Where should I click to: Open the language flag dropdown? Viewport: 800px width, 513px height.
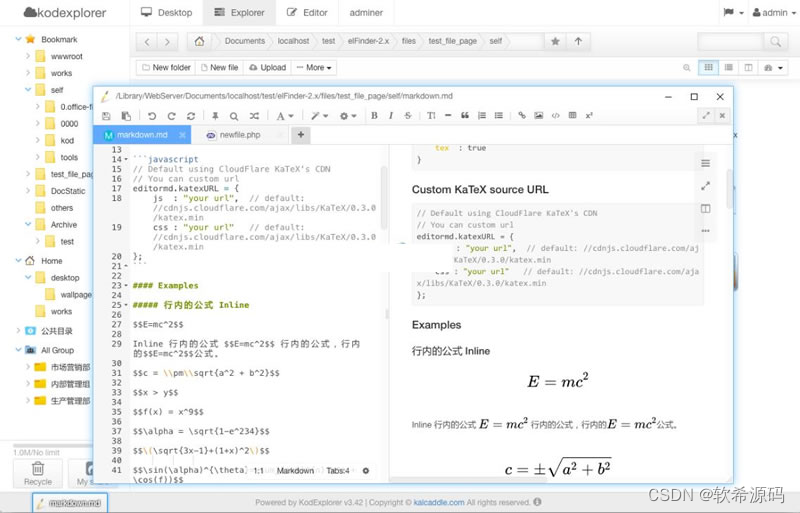(x=733, y=13)
